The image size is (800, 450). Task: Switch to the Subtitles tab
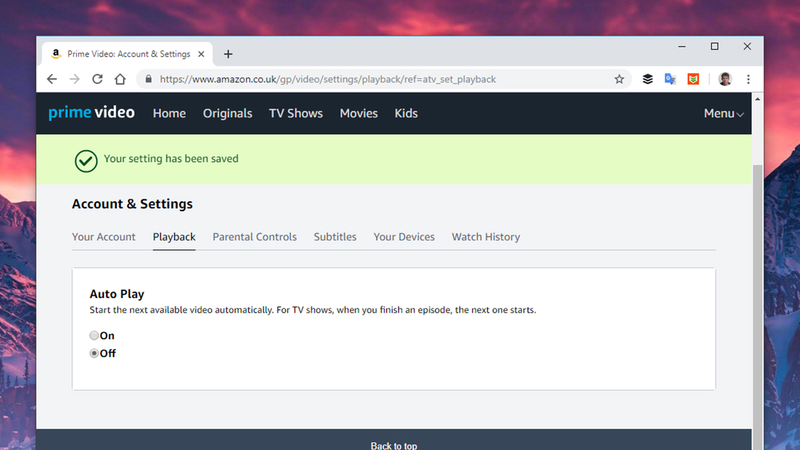click(x=335, y=237)
